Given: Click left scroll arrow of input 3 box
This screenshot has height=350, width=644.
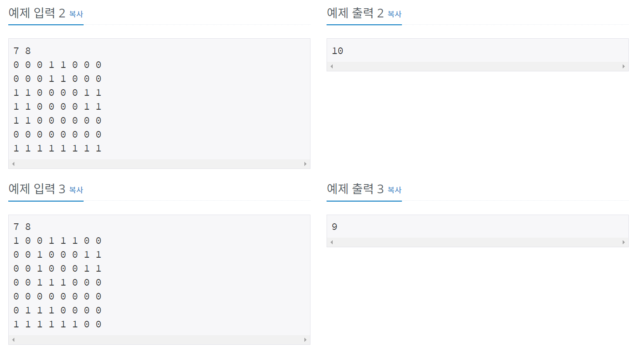Looking at the screenshot, I should coord(13,340).
